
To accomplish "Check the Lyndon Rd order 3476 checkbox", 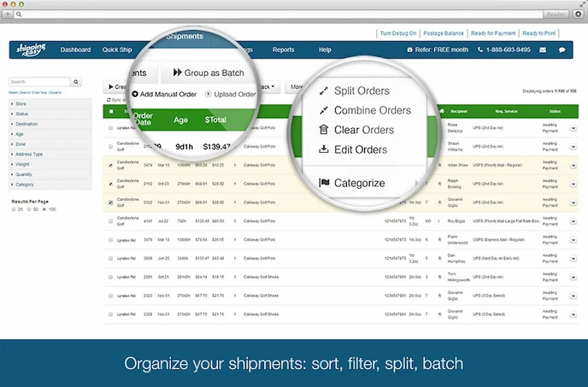I will pos(111,240).
